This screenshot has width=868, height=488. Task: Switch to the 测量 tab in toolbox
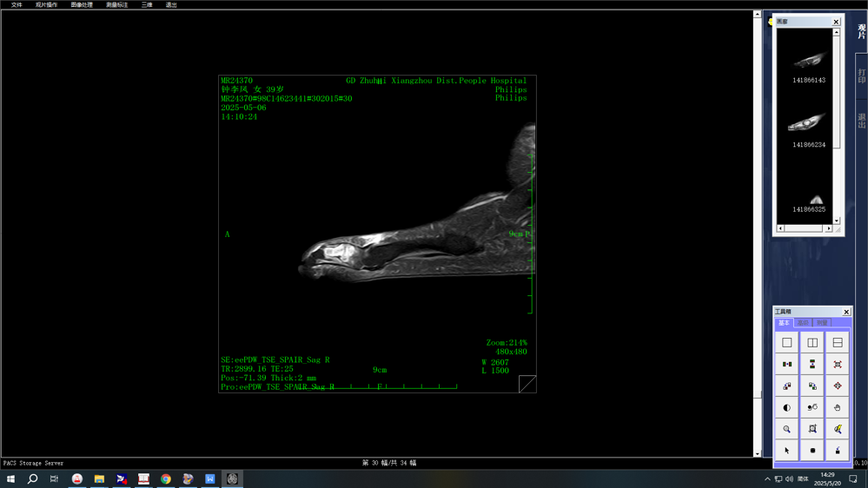coord(822,323)
